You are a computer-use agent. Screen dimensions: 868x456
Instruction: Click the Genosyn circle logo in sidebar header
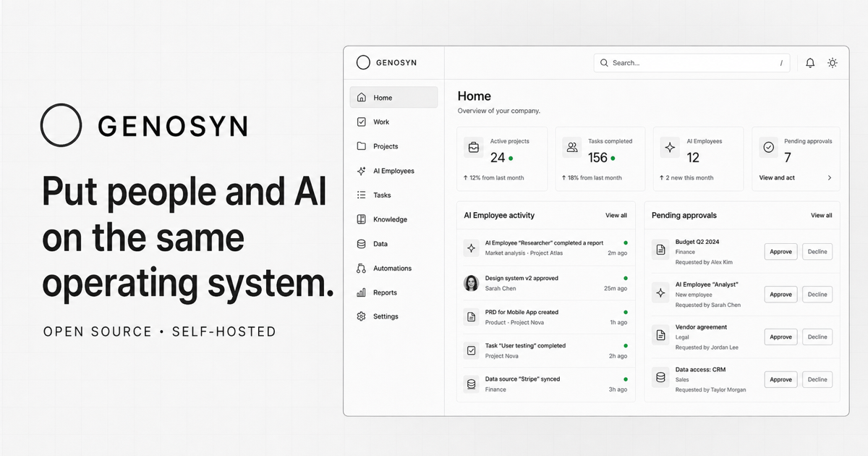click(363, 63)
